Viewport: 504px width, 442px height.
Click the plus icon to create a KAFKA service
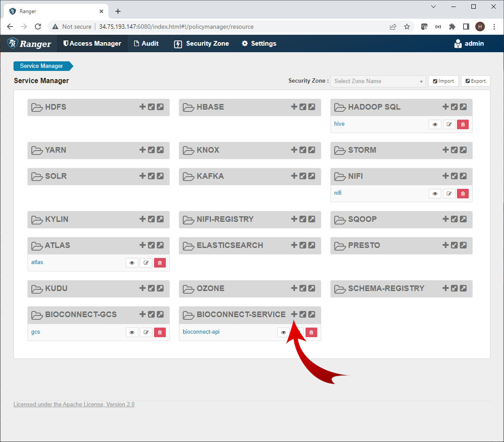(x=294, y=176)
